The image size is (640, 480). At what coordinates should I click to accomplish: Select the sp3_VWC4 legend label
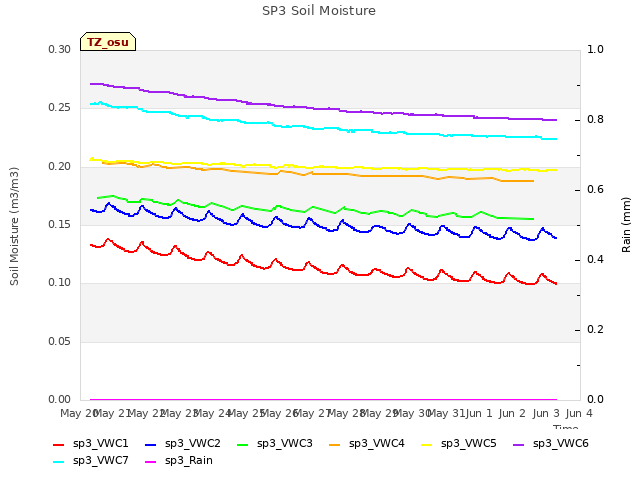pos(376,444)
